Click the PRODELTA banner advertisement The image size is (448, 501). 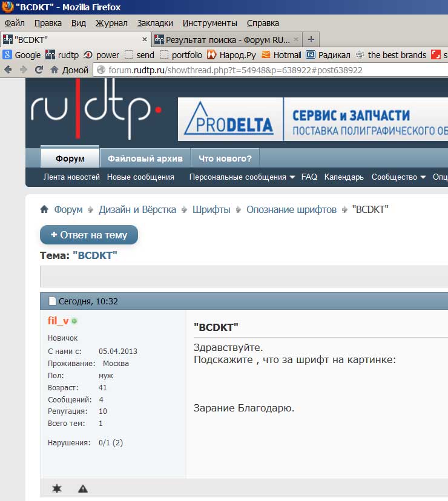[313, 119]
